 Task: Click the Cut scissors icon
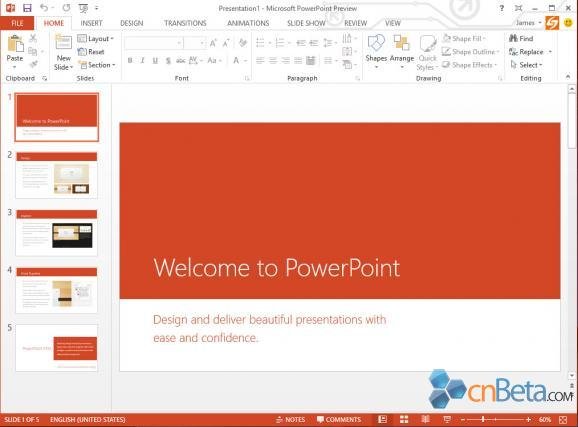[x=33, y=38]
